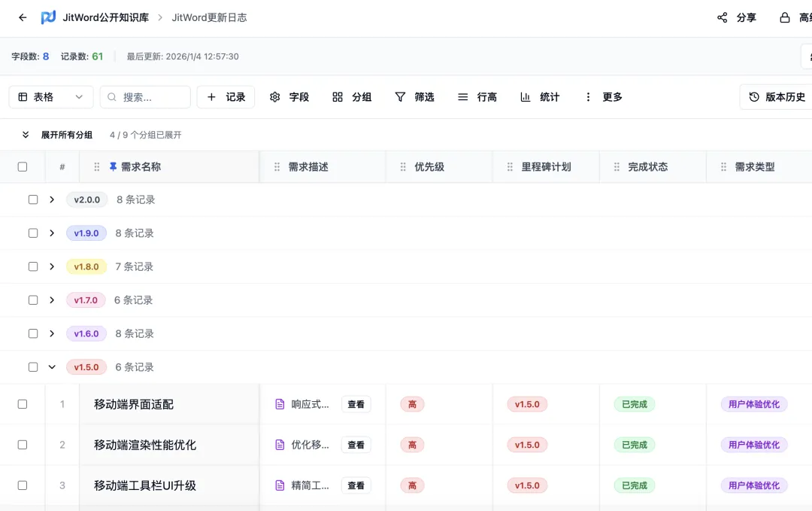Image resolution: width=812 pixels, height=511 pixels.
Task: Click document icon in 移动端界面适配 row
Action: coord(280,404)
